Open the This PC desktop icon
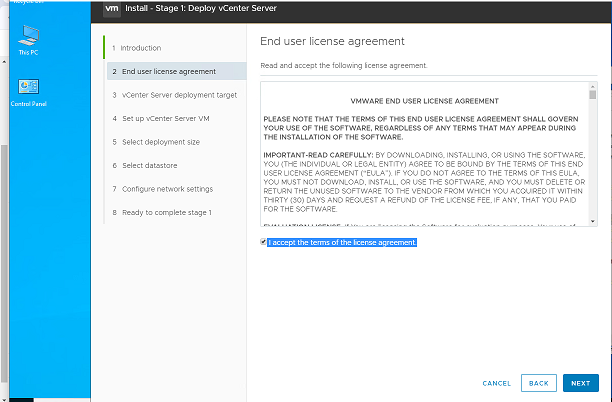This screenshot has width=612, height=402. click(x=25, y=36)
